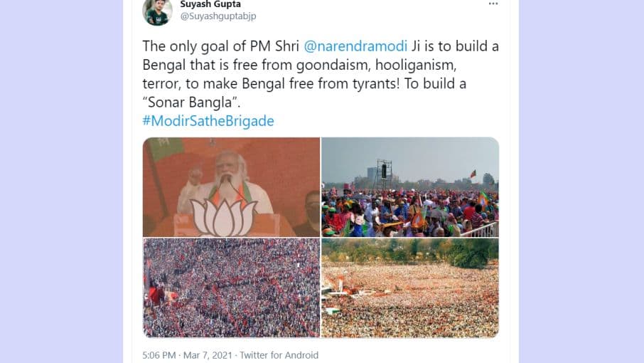Open the three-dot More options menu
This screenshot has width=644, height=363.
[493, 4]
